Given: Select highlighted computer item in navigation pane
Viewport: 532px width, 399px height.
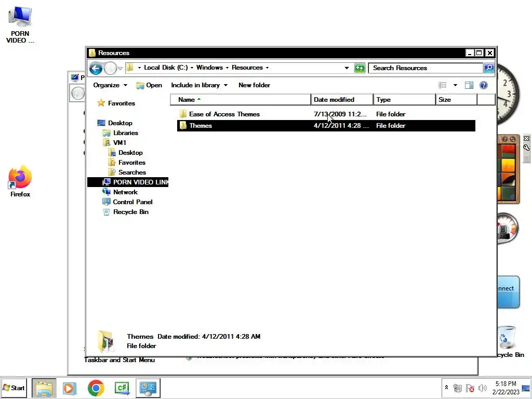Looking at the screenshot, I should pyautogui.click(x=128, y=182).
